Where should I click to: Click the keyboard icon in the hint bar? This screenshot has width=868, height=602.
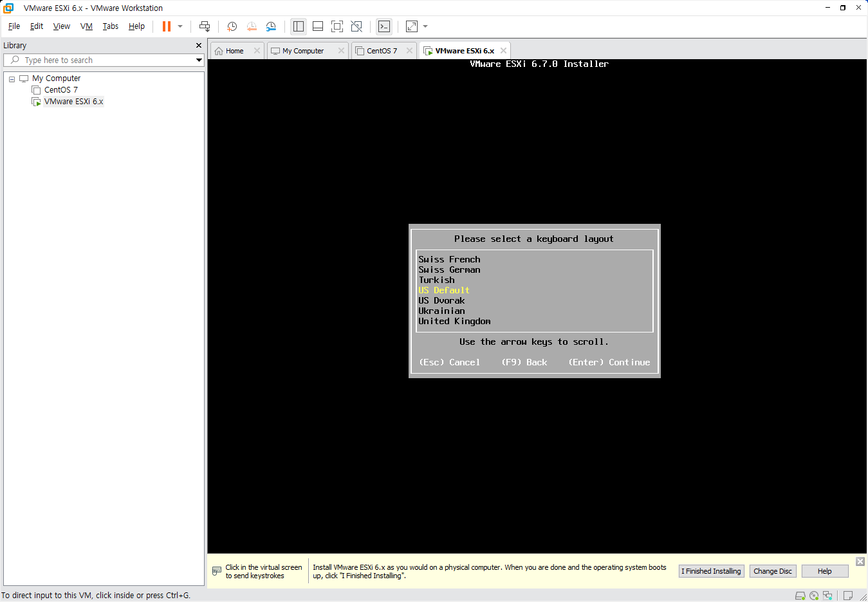tap(217, 571)
